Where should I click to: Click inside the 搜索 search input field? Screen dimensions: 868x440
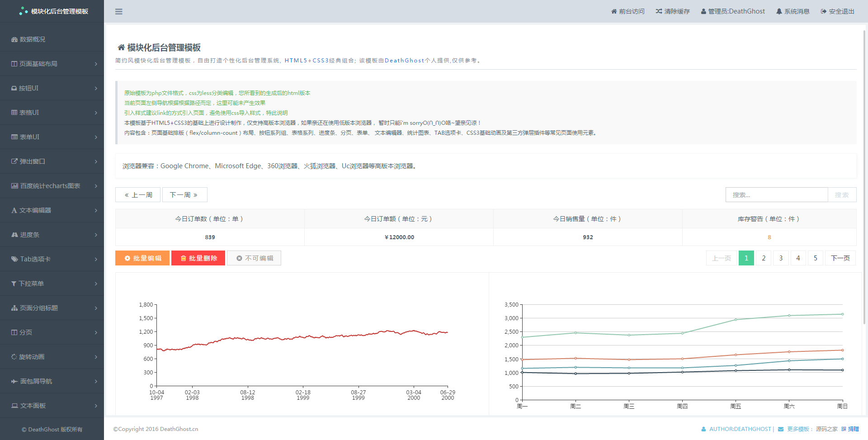[777, 194]
